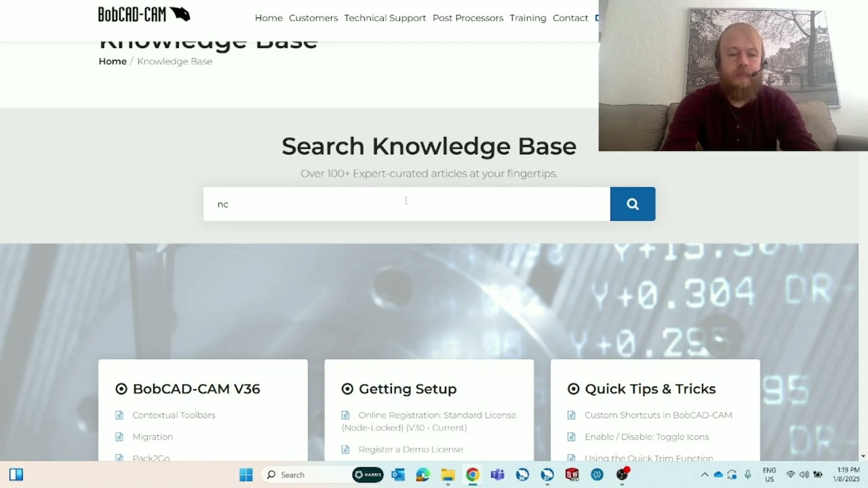868x488 pixels.
Task: Open Wi-Fi network quick settings
Action: (791, 474)
